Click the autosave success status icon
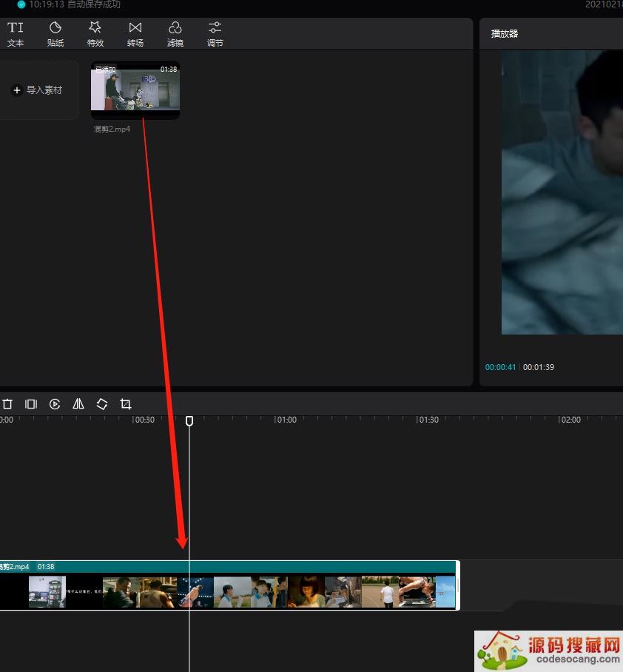The image size is (623, 672). pos(21,4)
